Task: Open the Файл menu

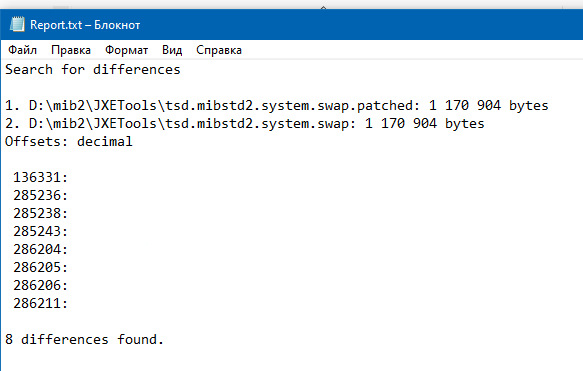Action: (x=23, y=50)
